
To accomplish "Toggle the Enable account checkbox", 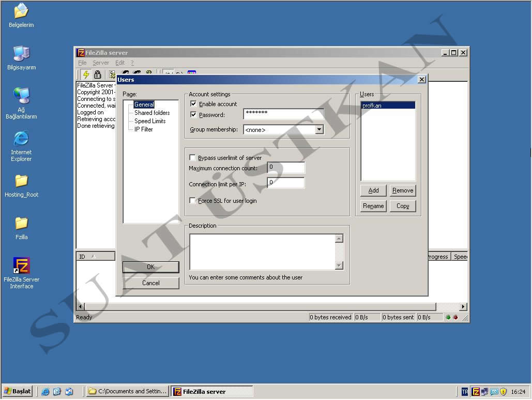I will point(193,104).
